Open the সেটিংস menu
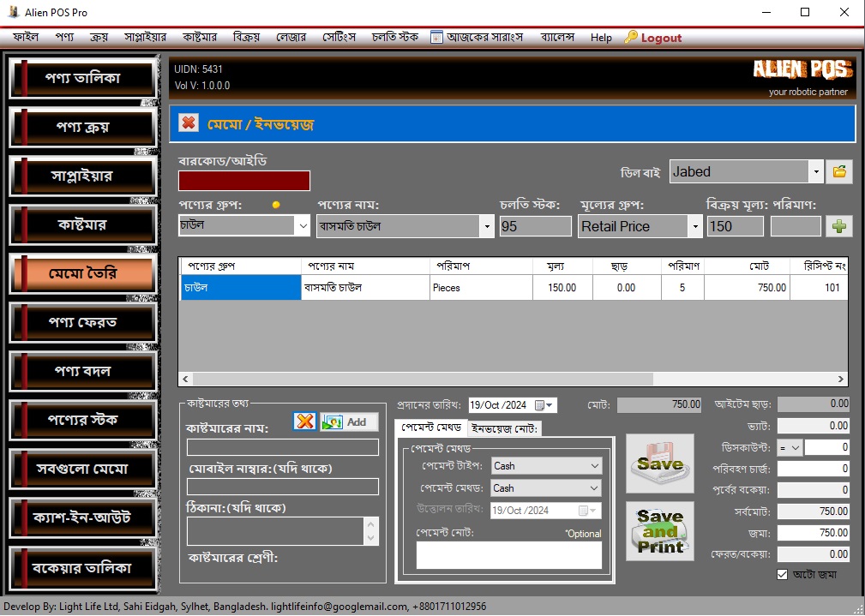The width and height of the screenshot is (865, 616). click(x=339, y=38)
